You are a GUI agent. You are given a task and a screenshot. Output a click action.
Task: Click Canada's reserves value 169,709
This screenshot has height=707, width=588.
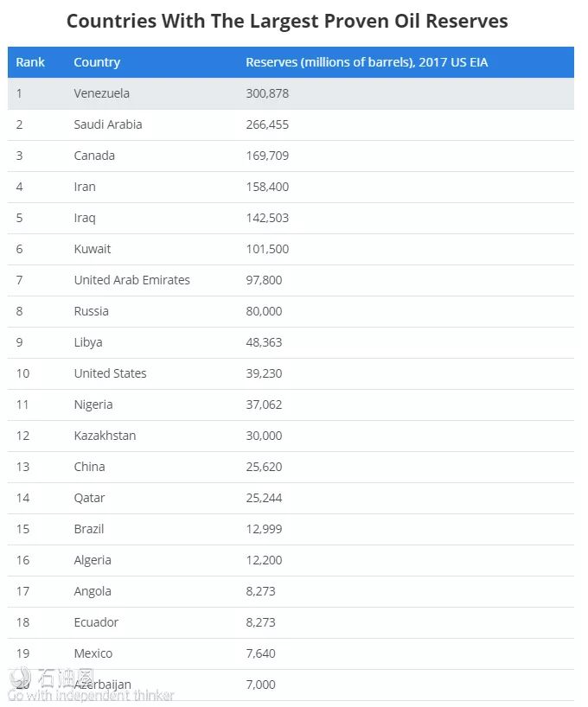click(267, 156)
